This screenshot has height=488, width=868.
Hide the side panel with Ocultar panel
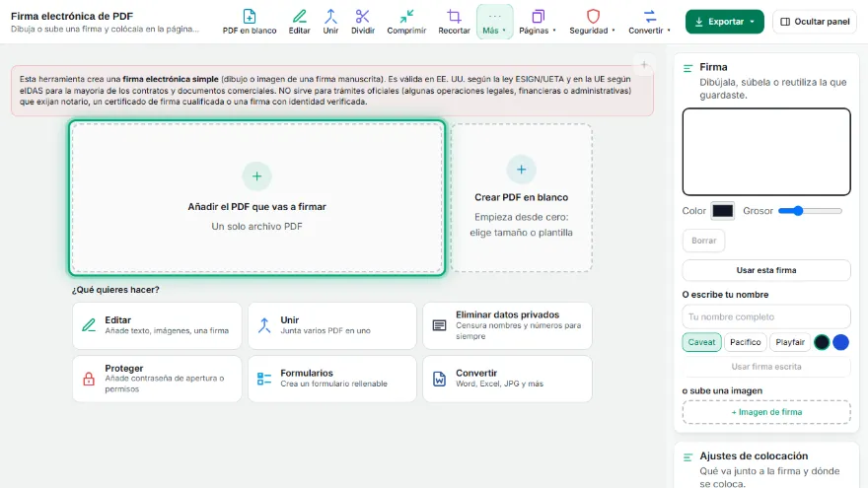pos(815,22)
